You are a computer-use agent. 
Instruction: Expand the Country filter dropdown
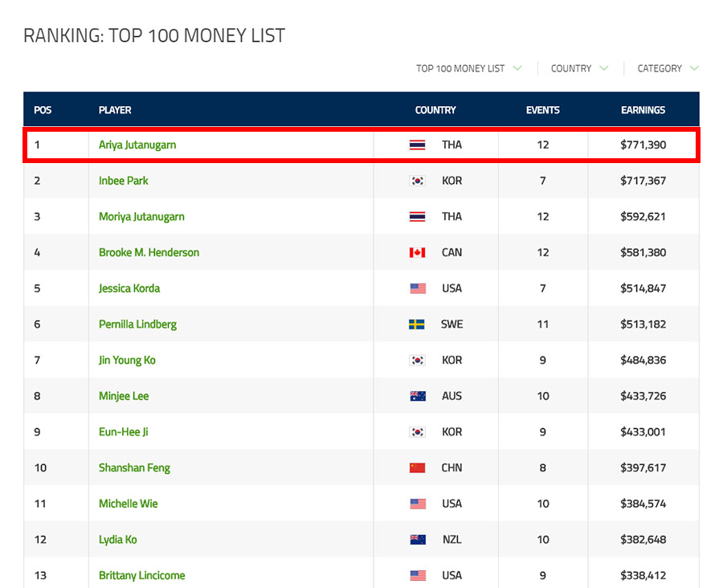tap(579, 68)
